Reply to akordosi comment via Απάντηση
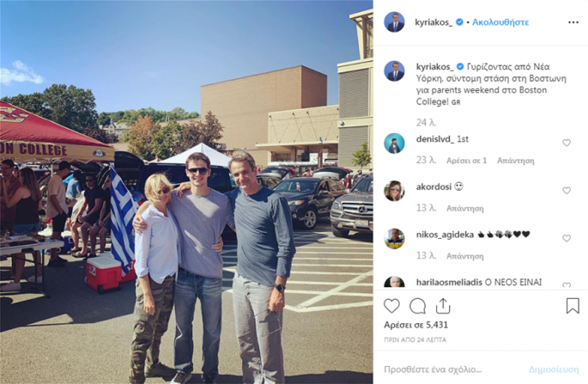Screen dimensions: 588x384 (465, 209)
